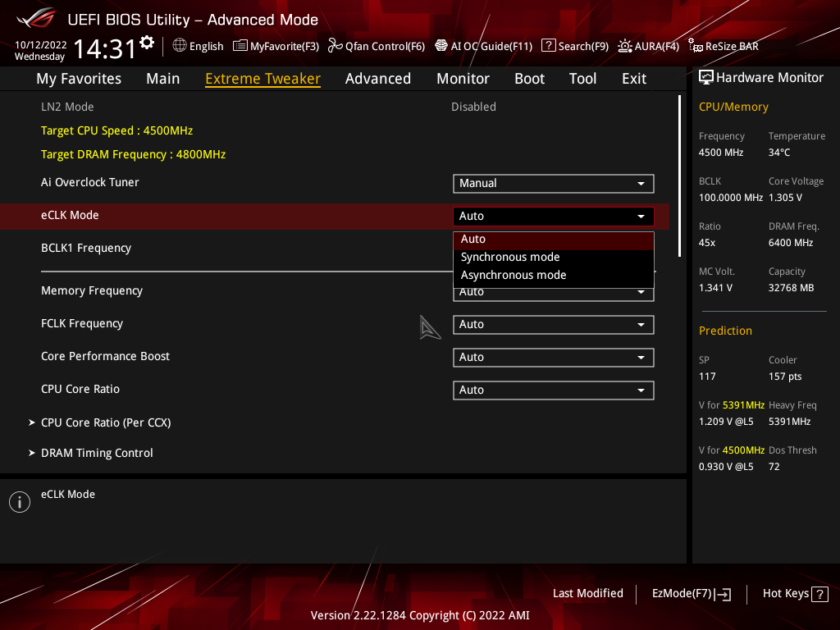Go to the Advanced tab
840x630 pixels.
click(378, 79)
